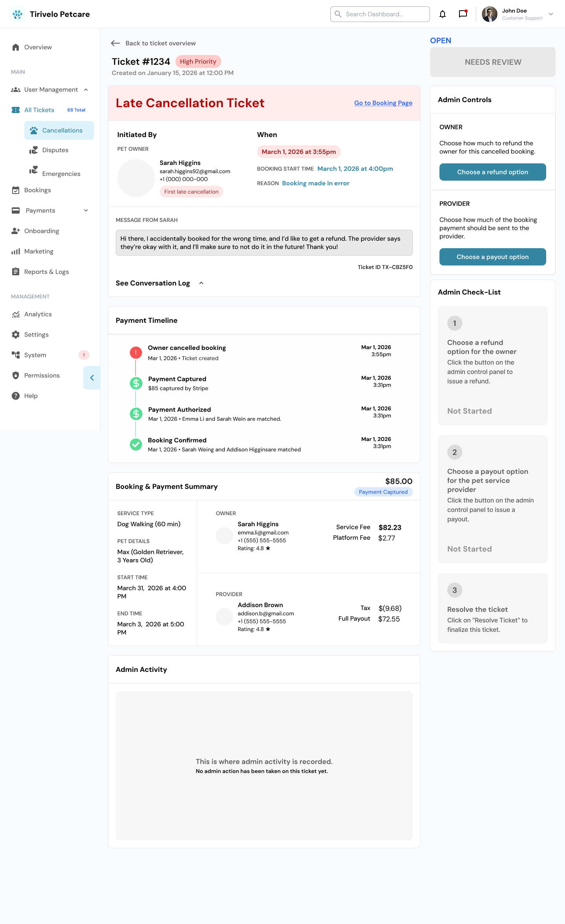This screenshot has width=565, height=924.
Task: Expand the John Doe account dropdown arrow
Action: (x=551, y=14)
